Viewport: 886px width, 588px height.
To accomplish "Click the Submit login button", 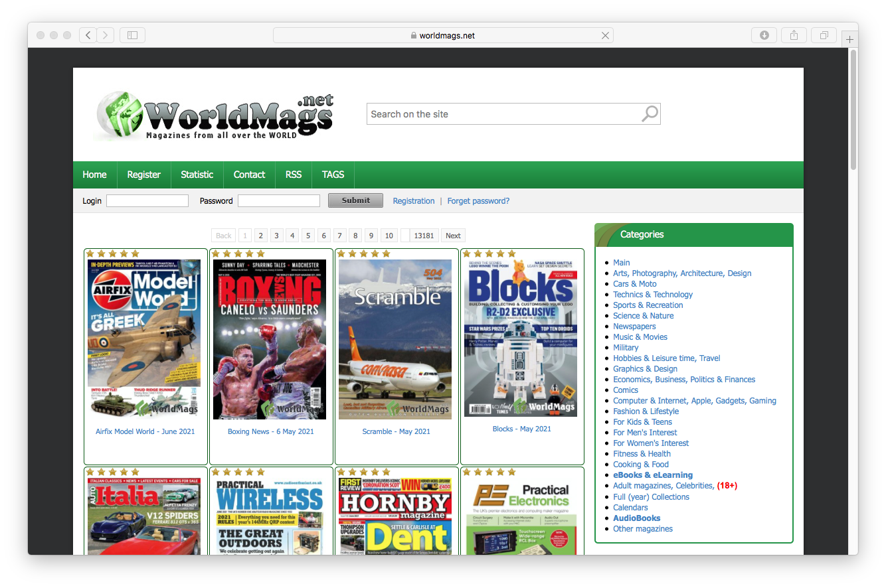I will (x=355, y=200).
